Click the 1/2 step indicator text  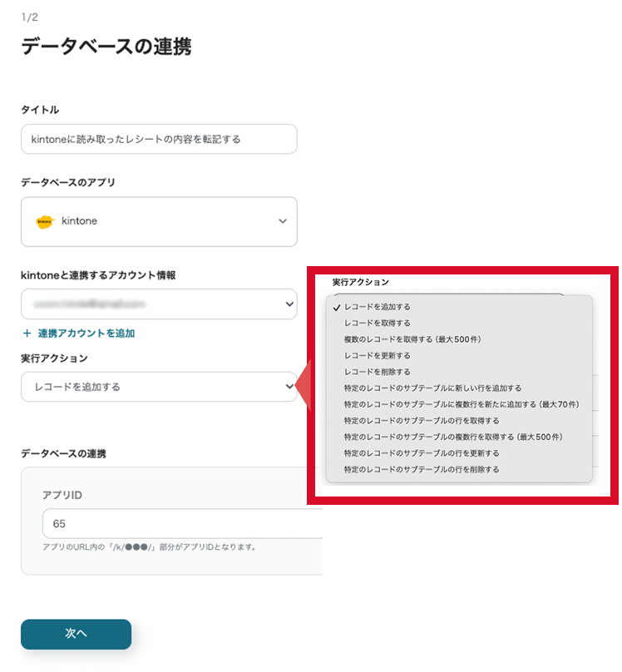coord(30,17)
